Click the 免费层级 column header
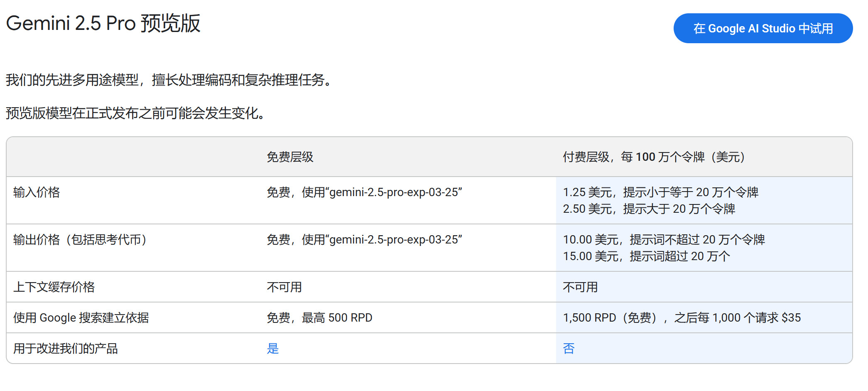Image resolution: width=868 pixels, height=391 pixels. point(290,157)
